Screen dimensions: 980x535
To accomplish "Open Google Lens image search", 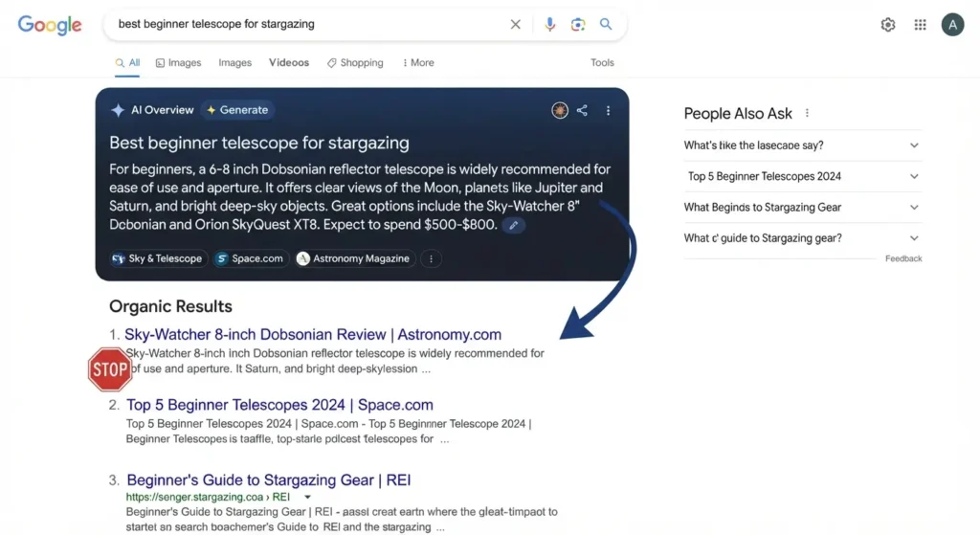I will point(577,24).
